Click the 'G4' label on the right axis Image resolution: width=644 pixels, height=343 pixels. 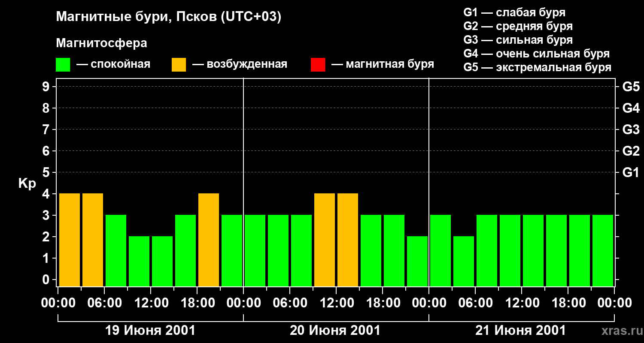coord(631,108)
